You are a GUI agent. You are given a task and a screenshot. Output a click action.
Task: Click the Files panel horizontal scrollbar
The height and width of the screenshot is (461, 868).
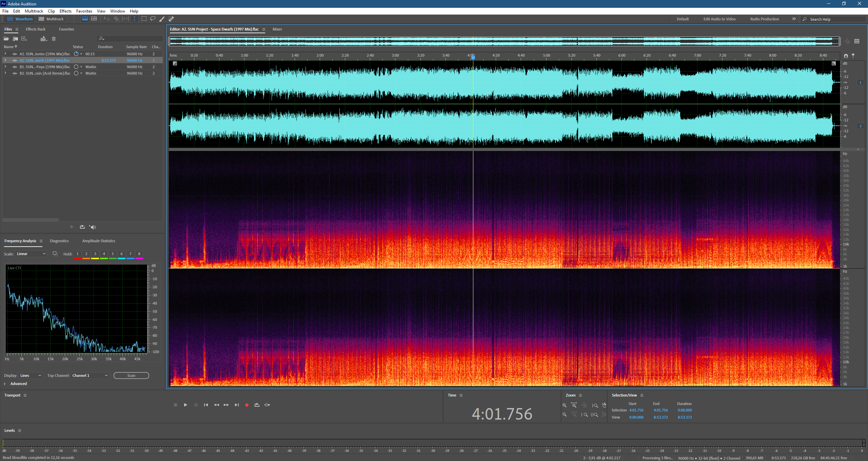point(31,220)
